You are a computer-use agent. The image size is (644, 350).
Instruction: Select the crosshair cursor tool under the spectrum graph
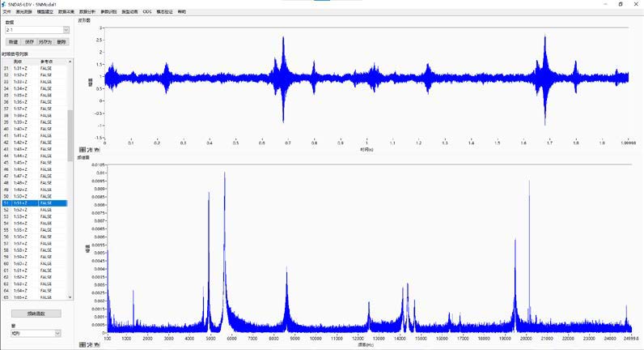point(81,344)
